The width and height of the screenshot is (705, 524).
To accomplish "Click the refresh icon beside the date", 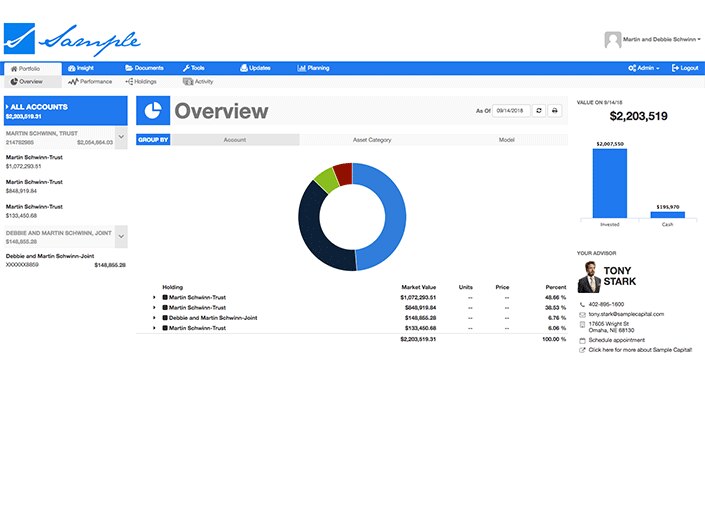I will 539,111.
